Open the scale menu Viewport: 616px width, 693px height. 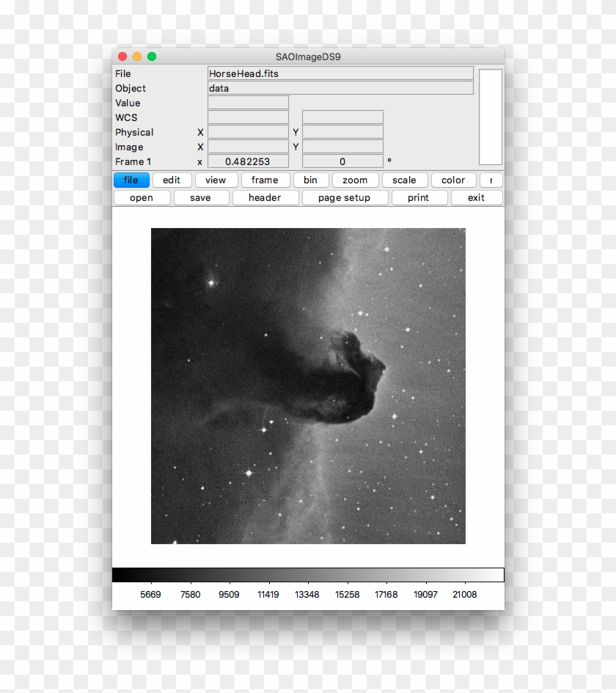404,180
